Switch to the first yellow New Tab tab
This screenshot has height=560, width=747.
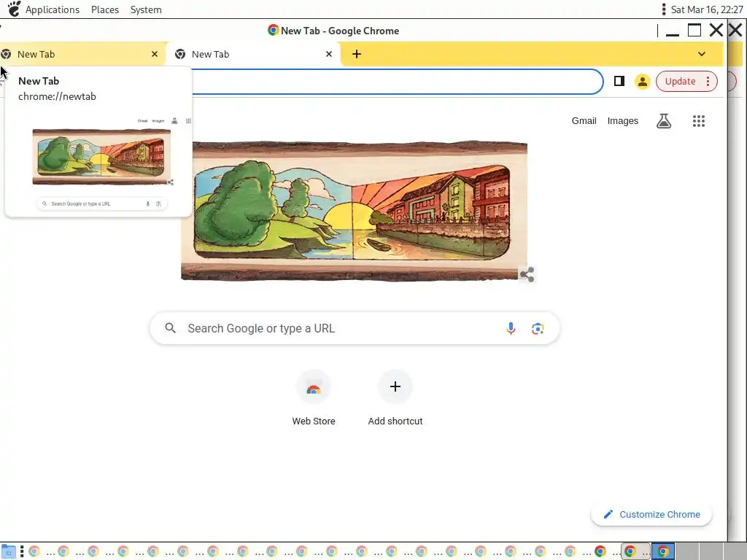(81, 54)
